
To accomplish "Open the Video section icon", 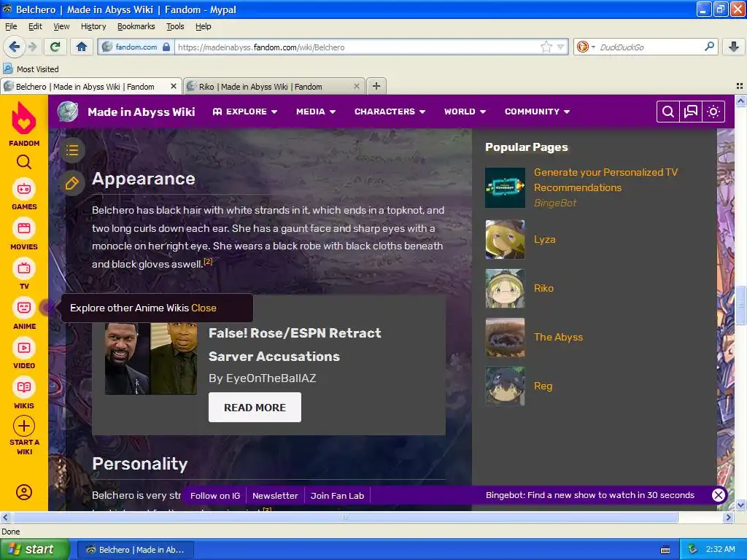I will (x=24, y=348).
